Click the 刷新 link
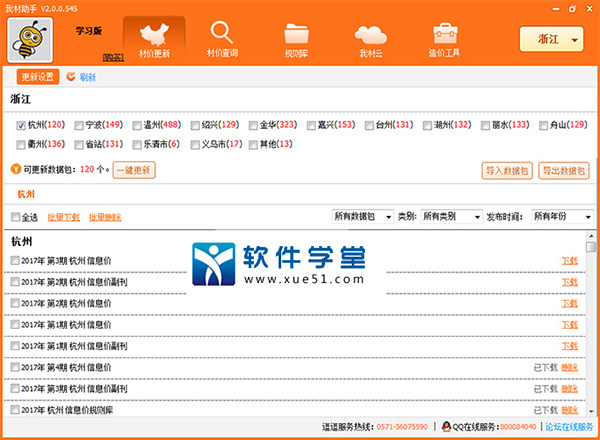Viewport: 600px width, 440px height. 88,77
